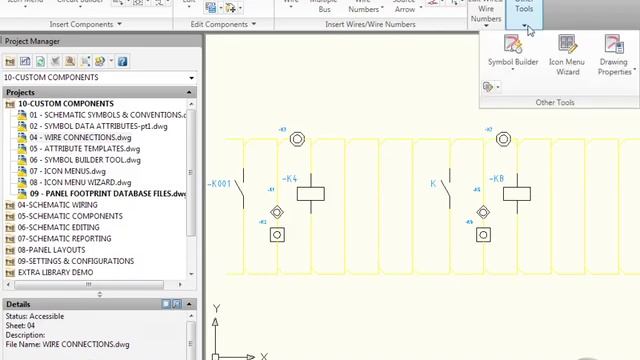
Task: Click the green refresh icon in Project Manager
Action: [x=40, y=62]
